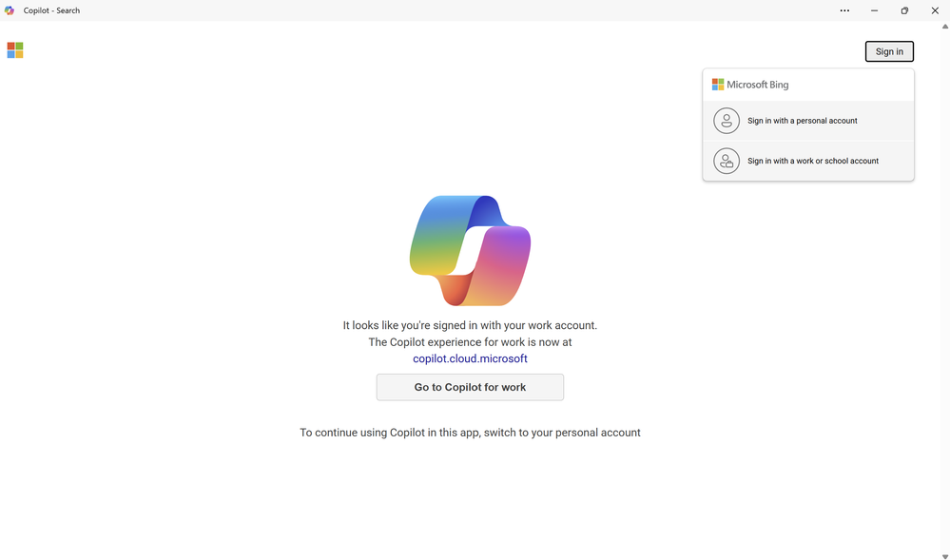
Task: Click the large Copilot logo
Action: click(x=470, y=250)
